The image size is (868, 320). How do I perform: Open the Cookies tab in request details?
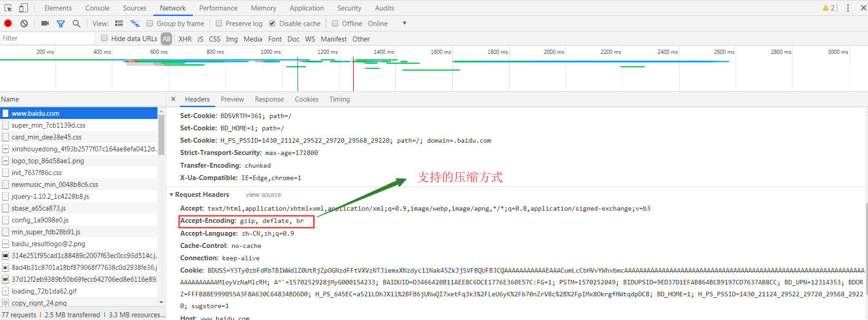tap(306, 99)
